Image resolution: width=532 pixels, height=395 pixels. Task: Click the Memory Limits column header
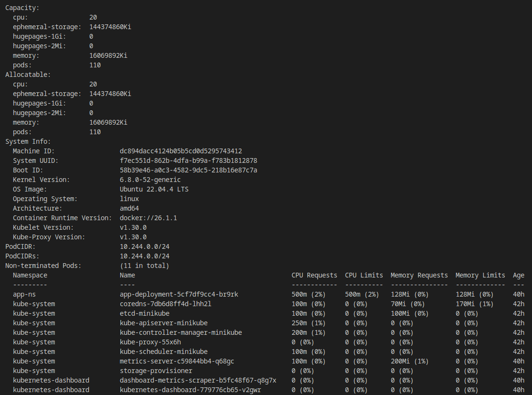pos(480,275)
